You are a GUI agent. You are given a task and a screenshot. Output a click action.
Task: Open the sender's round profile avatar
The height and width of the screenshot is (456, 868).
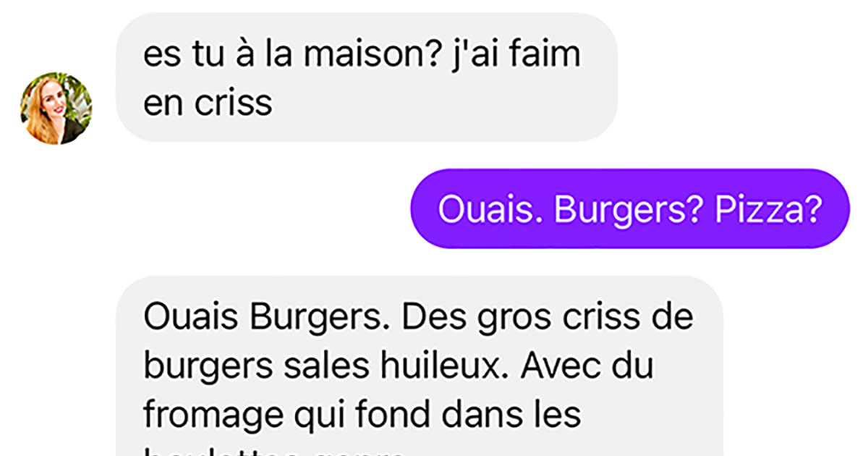pyautogui.click(x=56, y=108)
